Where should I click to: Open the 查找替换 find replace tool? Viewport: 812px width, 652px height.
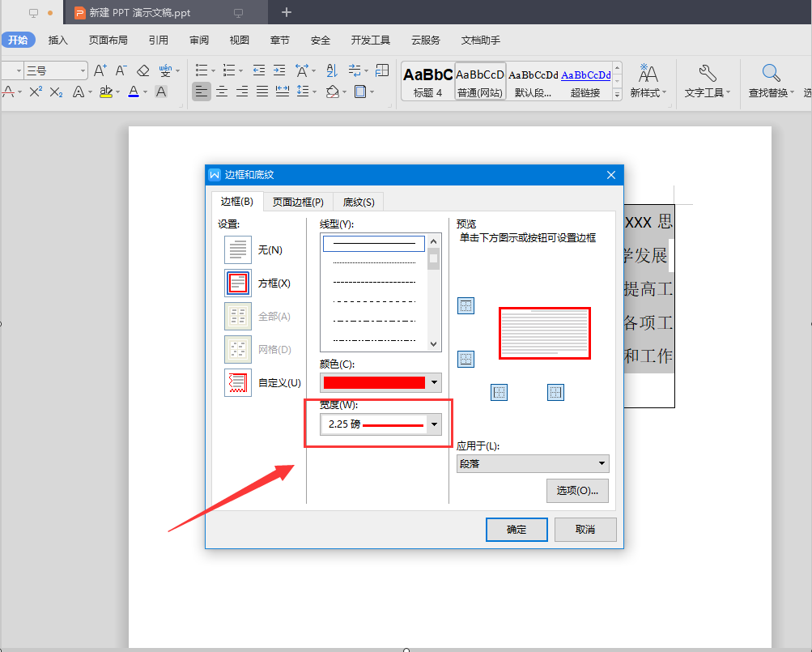click(x=771, y=81)
